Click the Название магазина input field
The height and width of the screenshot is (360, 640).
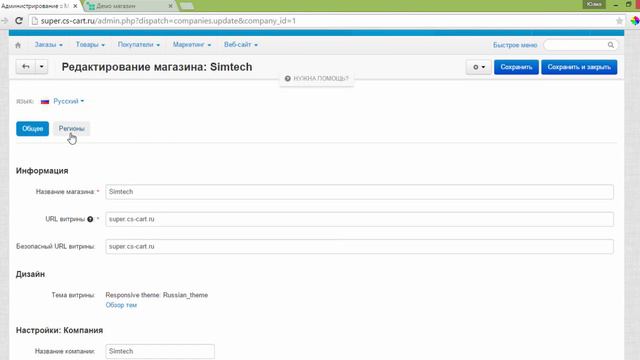pyautogui.click(x=360, y=192)
